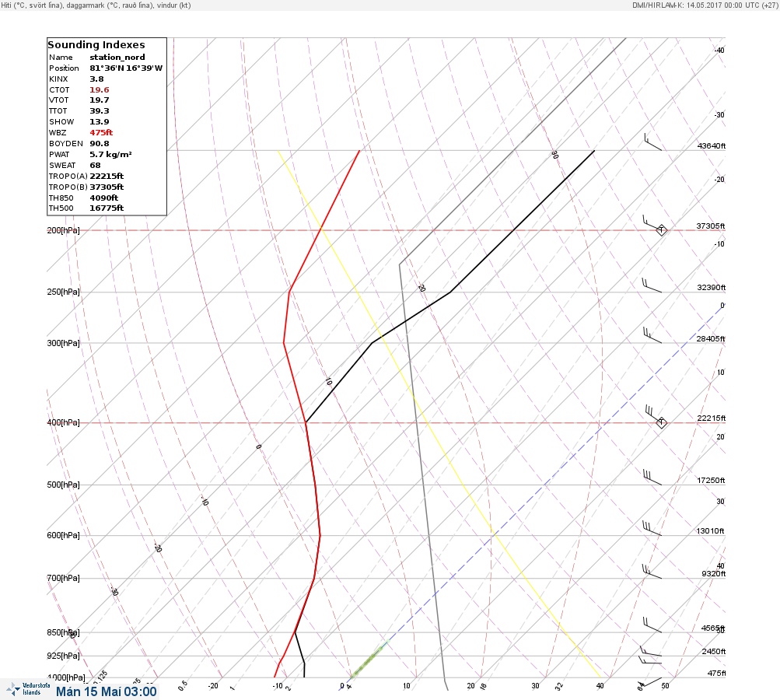The width and height of the screenshot is (780, 700).
Task: Click the red CTOT value 19.6
Action: pos(99,89)
